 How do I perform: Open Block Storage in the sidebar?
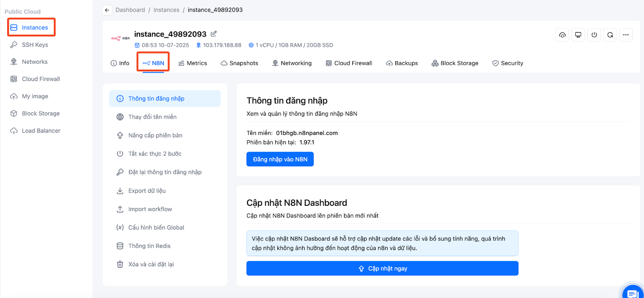click(35, 114)
